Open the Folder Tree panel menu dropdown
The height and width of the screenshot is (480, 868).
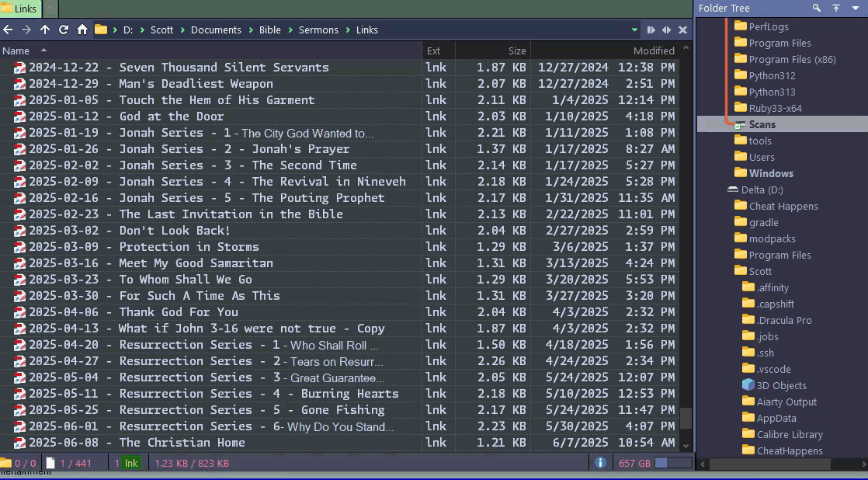click(x=856, y=8)
